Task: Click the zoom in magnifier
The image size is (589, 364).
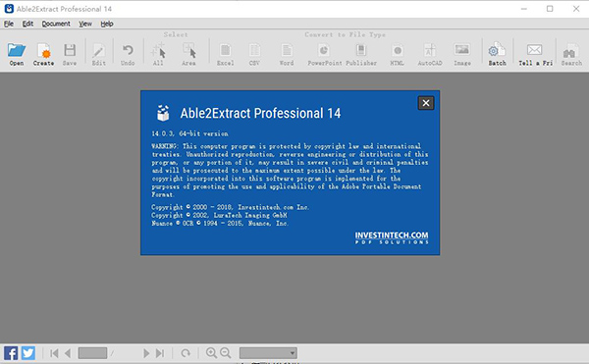Action: coord(211,353)
